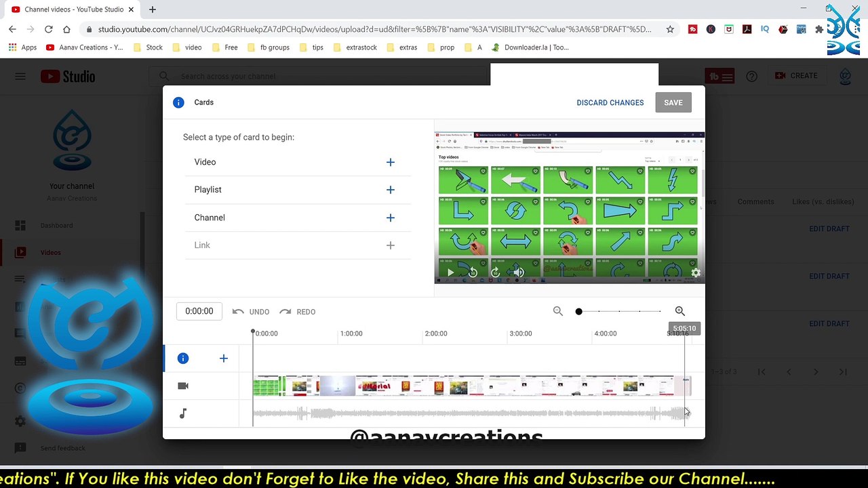The height and width of the screenshot is (488, 868).
Task: Open the fb groups bookmarks folder
Action: point(268,47)
